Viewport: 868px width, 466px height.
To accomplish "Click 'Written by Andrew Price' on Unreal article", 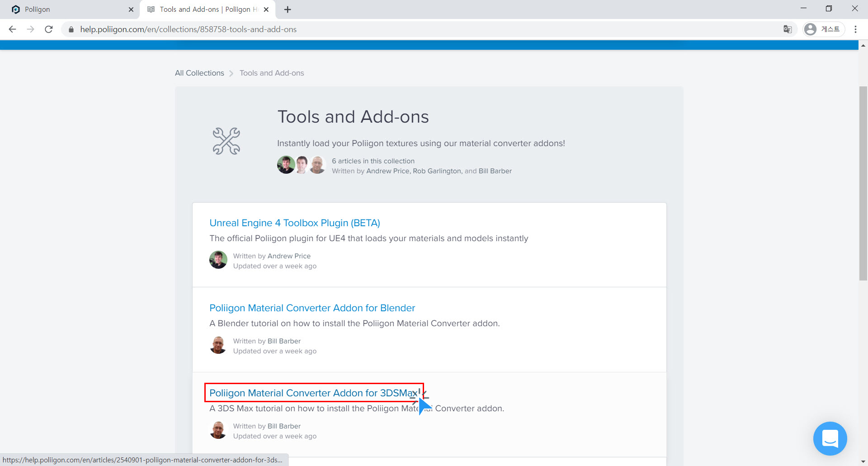I will click(x=272, y=256).
